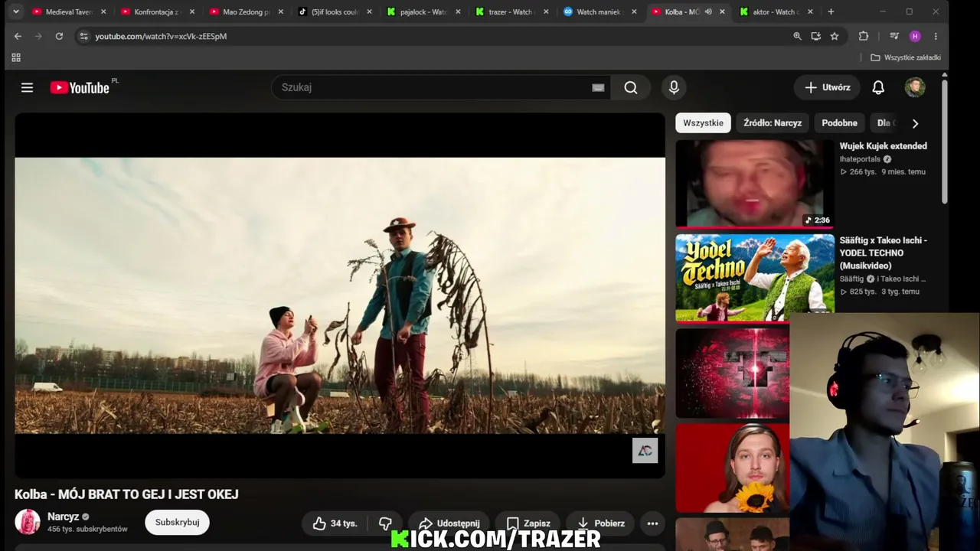The width and height of the screenshot is (980, 551).
Task: Go to the YouTube home logo
Action: point(80,87)
